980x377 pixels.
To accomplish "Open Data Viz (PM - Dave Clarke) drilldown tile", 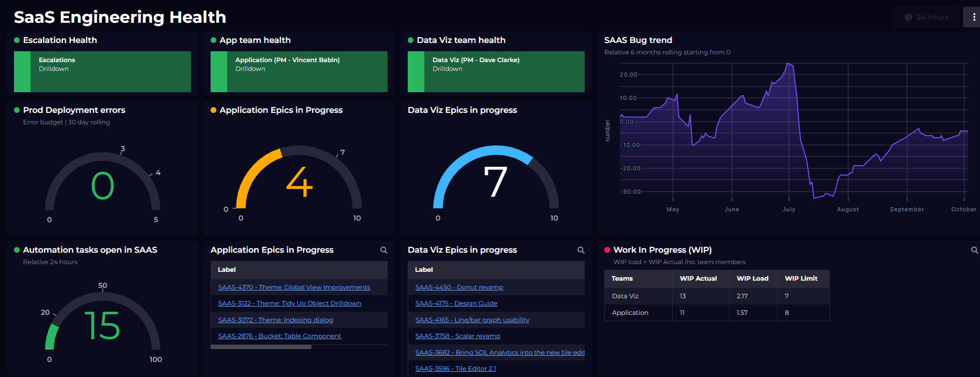I will click(x=496, y=71).
